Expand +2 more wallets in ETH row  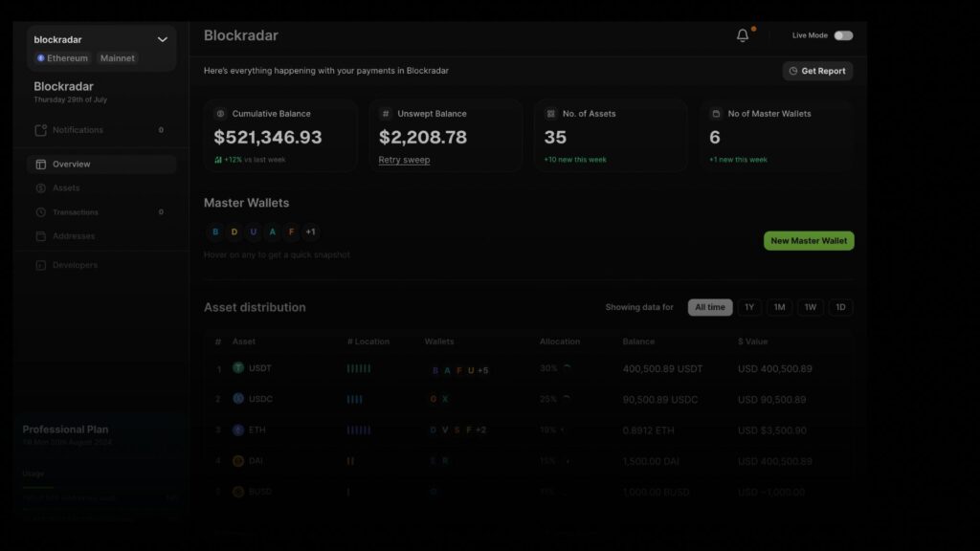click(480, 430)
